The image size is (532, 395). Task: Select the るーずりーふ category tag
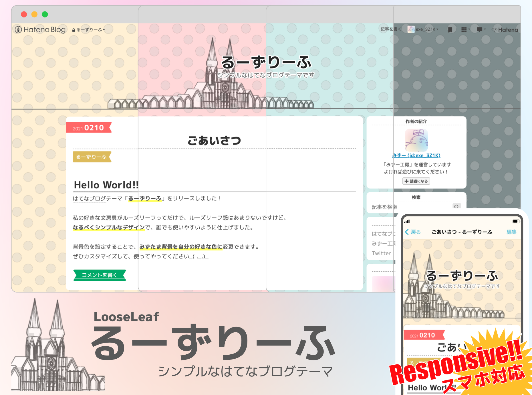point(92,157)
